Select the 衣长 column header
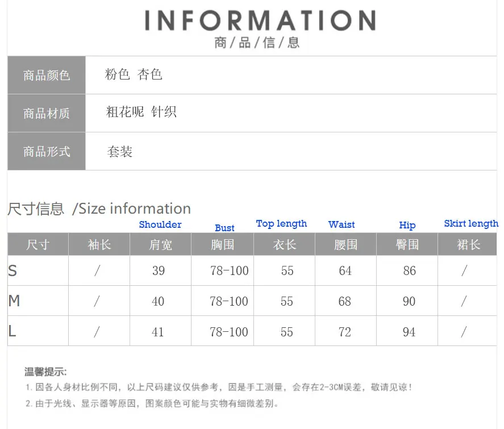Image resolution: width=504 pixels, height=429 pixels. [x=285, y=244]
